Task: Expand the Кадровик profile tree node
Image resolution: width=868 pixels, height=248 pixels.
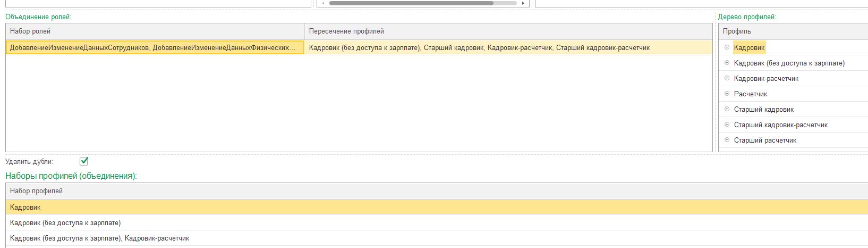Action: coord(727,47)
